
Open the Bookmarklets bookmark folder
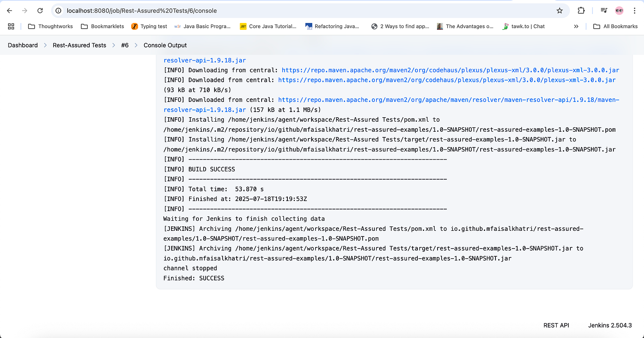pyautogui.click(x=103, y=26)
